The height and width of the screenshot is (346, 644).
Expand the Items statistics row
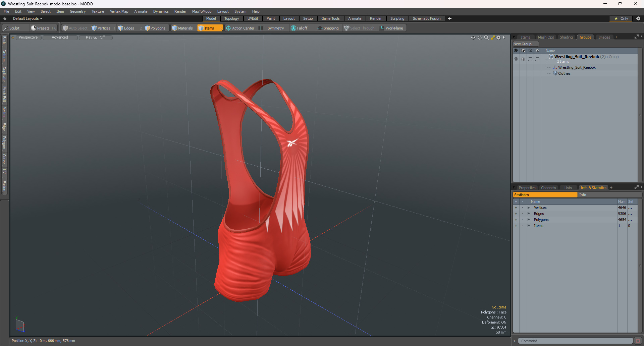(x=529, y=226)
